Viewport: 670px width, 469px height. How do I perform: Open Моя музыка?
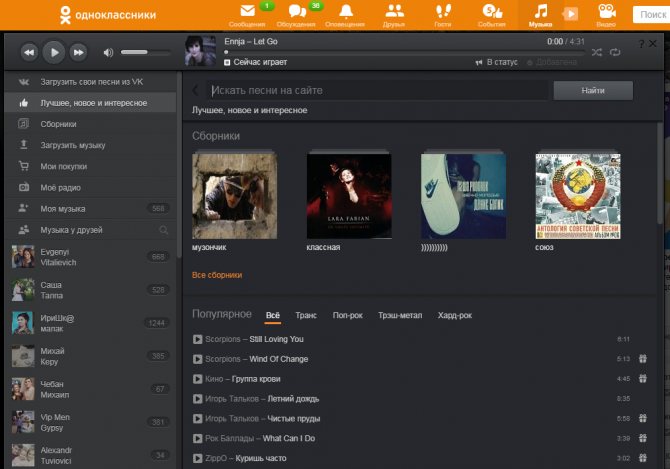click(x=90, y=209)
